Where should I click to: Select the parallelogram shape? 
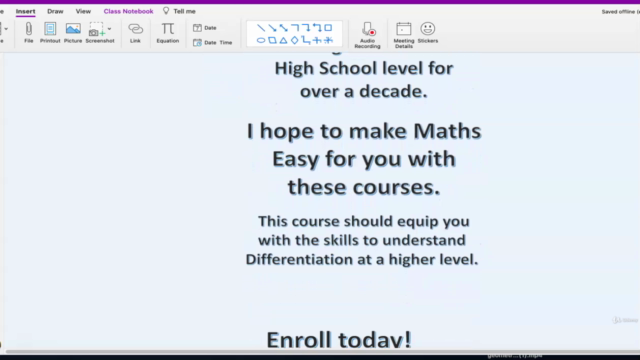click(x=272, y=40)
